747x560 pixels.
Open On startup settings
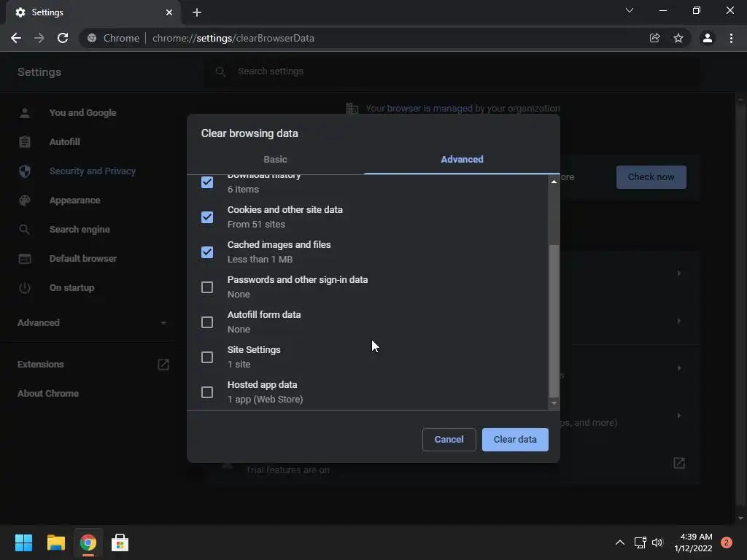72,287
